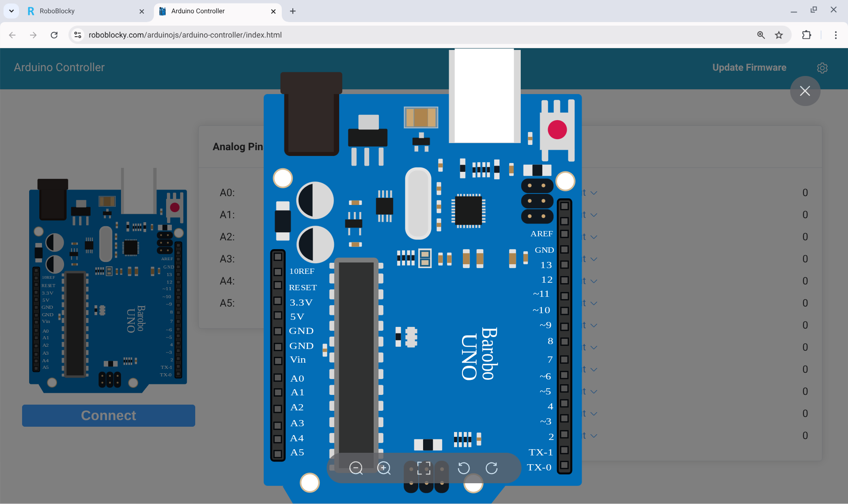Bookmark this page with star icon

(779, 35)
